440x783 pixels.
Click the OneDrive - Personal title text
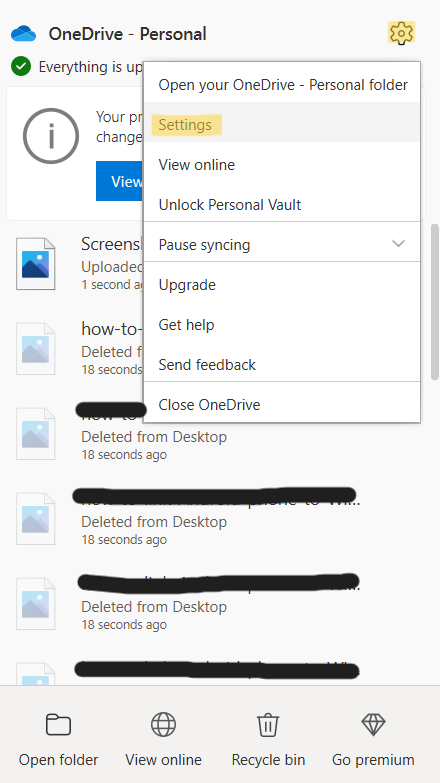pyautogui.click(x=127, y=34)
